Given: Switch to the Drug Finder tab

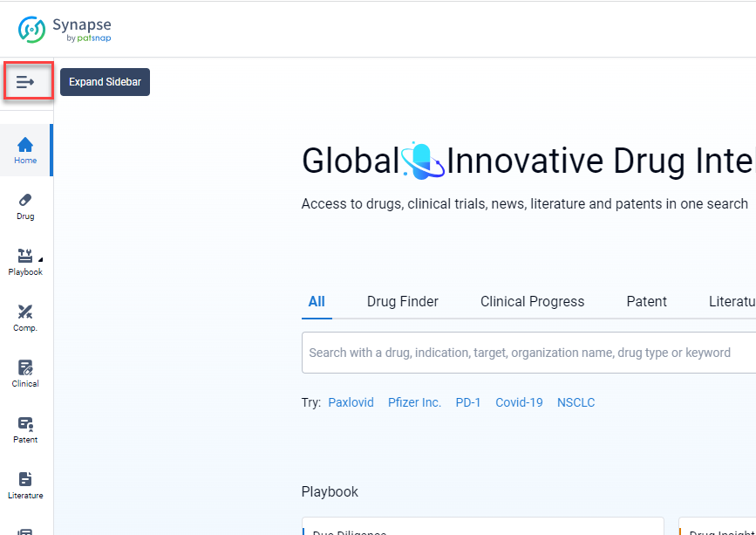Looking at the screenshot, I should (403, 301).
